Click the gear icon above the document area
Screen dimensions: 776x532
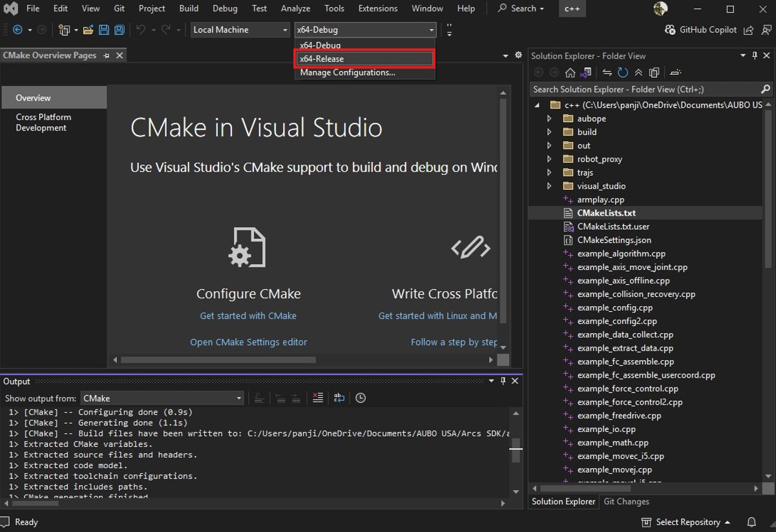coord(518,56)
